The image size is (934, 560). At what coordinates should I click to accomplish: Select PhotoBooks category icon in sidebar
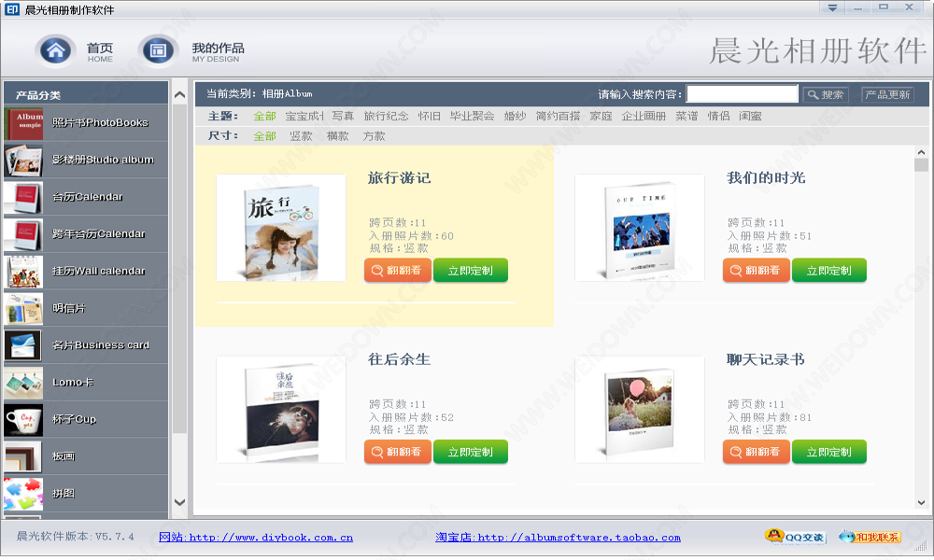point(23,123)
